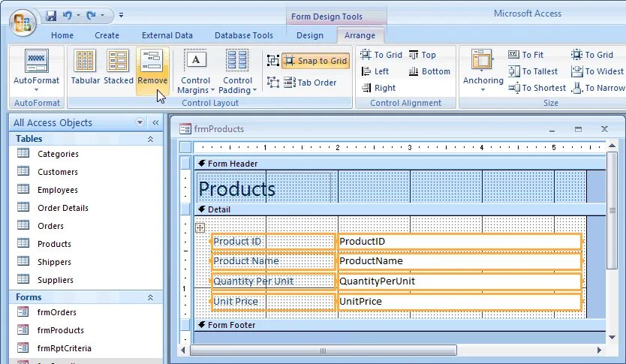626x364 pixels.
Task: Align controls To Grid
Action: click(x=381, y=55)
